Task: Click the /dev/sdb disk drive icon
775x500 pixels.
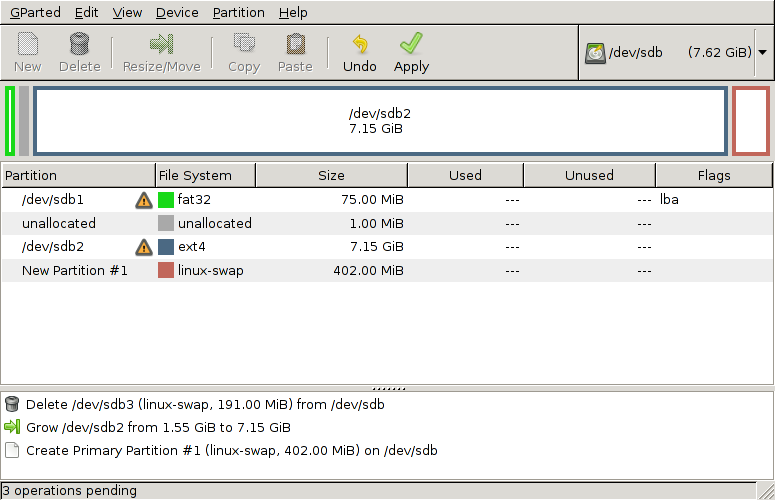Action: tap(595, 53)
